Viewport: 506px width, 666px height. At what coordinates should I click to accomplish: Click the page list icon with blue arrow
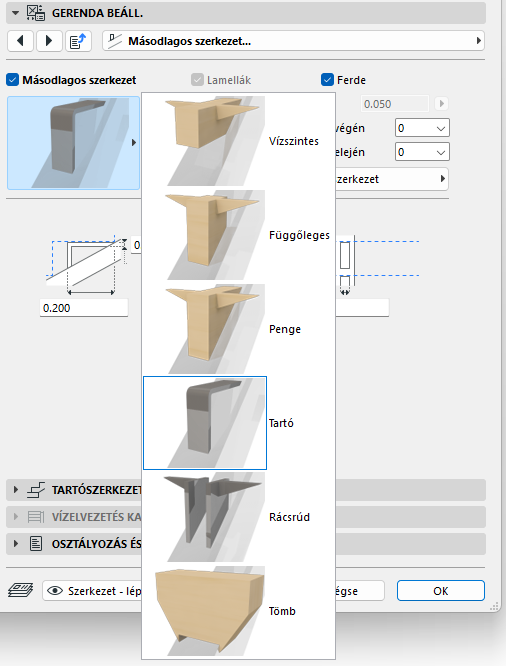[x=78, y=41]
